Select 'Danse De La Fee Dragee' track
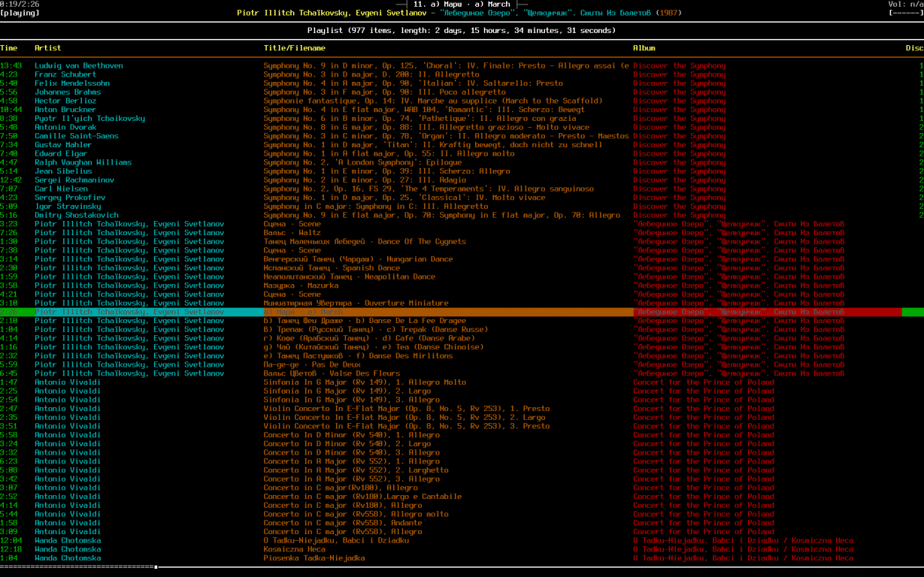The image size is (924, 577). point(462,321)
